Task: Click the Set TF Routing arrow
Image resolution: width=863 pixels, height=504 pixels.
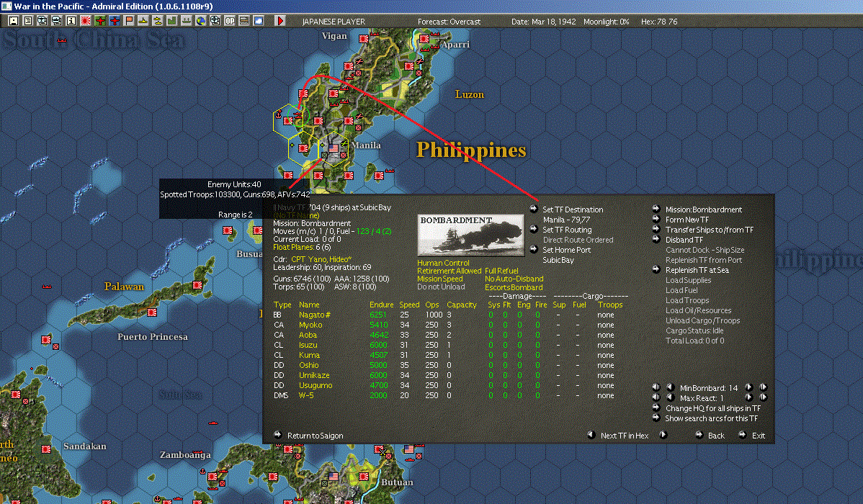Action: [x=533, y=229]
